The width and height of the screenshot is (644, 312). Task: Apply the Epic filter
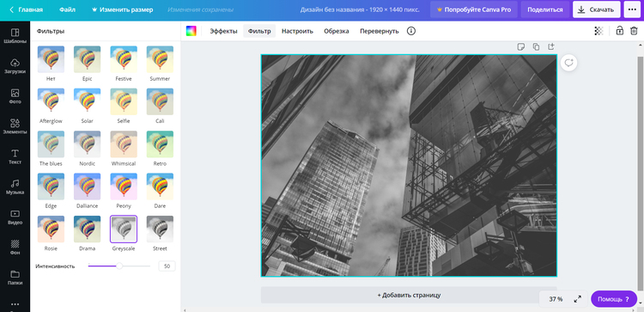[x=87, y=59]
